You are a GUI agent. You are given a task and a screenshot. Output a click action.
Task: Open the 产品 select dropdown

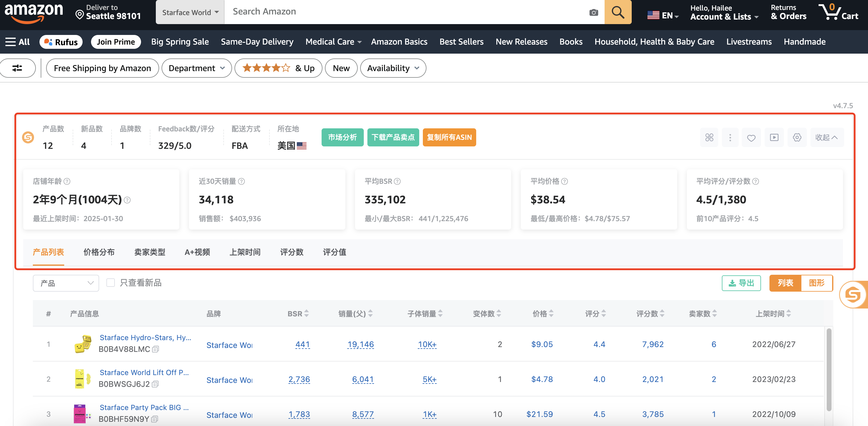click(66, 283)
